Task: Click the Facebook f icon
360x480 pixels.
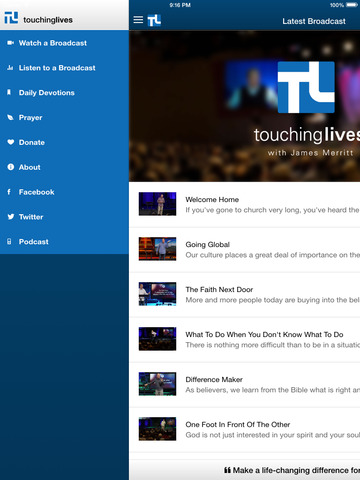Action: point(9,192)
